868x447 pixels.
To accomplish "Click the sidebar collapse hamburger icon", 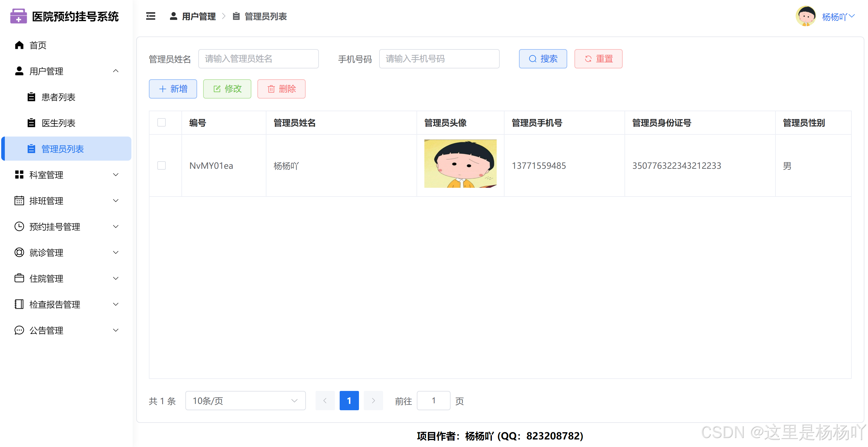I will pos(151,16).
